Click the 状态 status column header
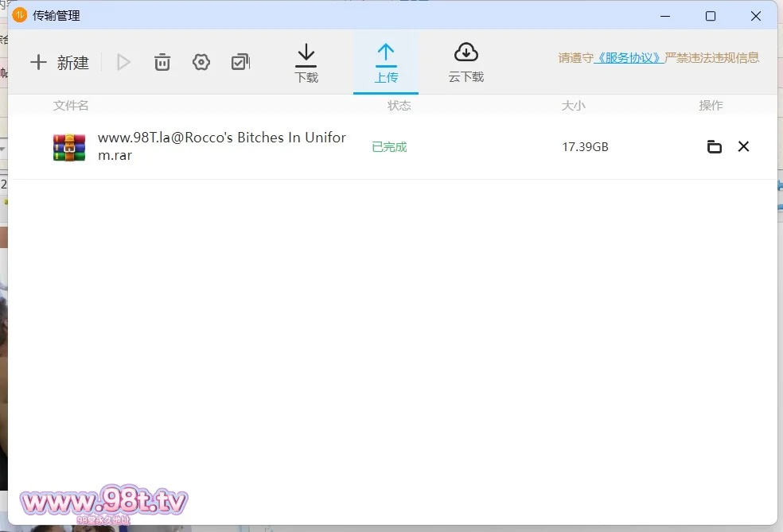The height and width of the screenshot is (532, 783). pos(399,105)
